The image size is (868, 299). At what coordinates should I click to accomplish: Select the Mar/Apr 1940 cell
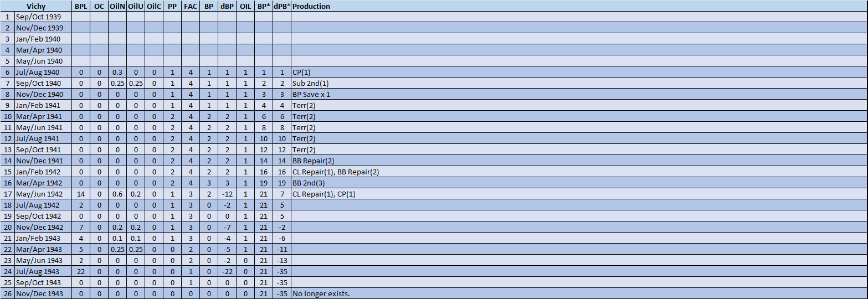[43, 50]
